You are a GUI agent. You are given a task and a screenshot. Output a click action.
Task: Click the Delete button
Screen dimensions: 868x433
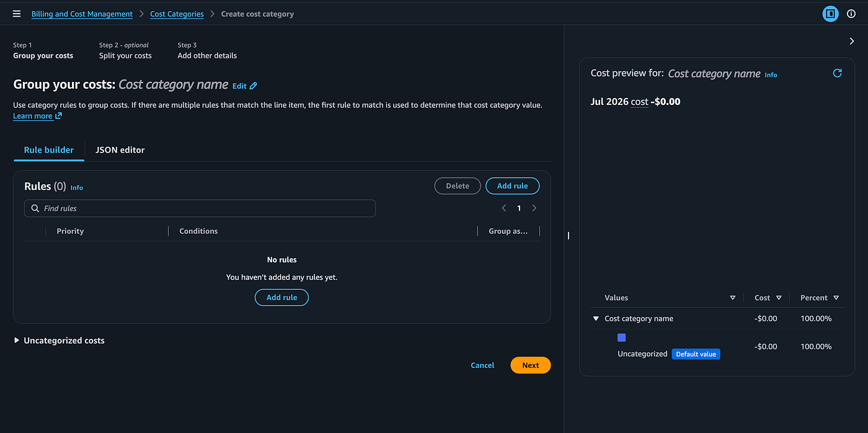(x=458, y=185)
